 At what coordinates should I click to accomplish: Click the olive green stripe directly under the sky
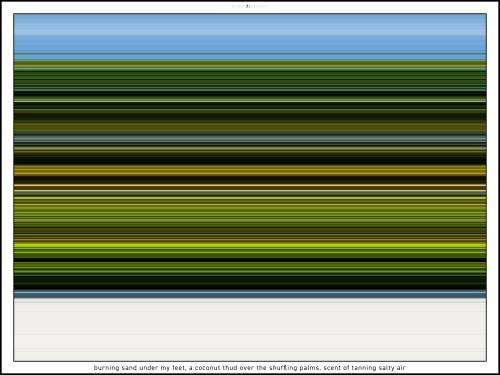coord(250,63)
